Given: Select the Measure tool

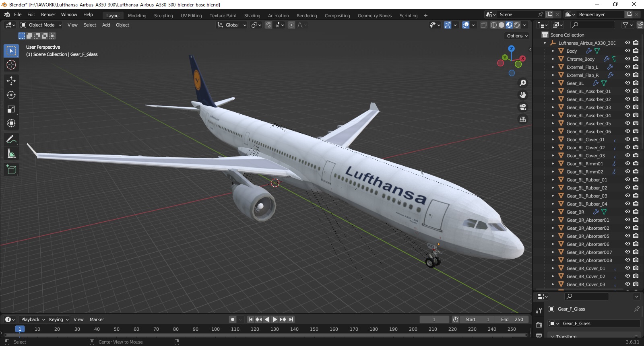Looking at the screenshot, I should click(11, 154).
